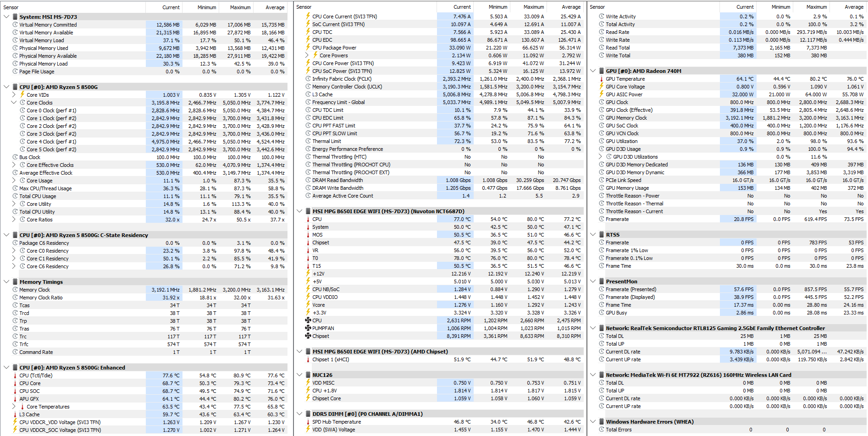Click the chip icon beside System: MSI MS-7D73
This screenshot has width=868, height=436.
click(x=15, y=17)
